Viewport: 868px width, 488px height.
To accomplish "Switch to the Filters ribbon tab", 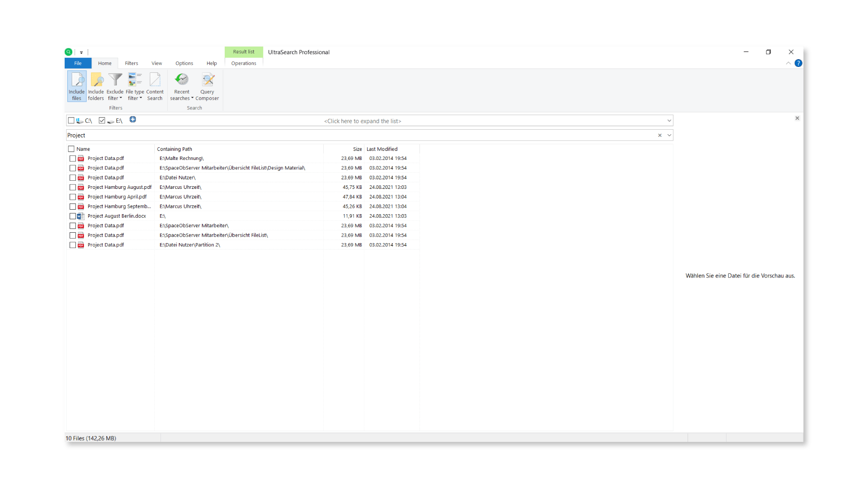I will (x=132, y=63).
